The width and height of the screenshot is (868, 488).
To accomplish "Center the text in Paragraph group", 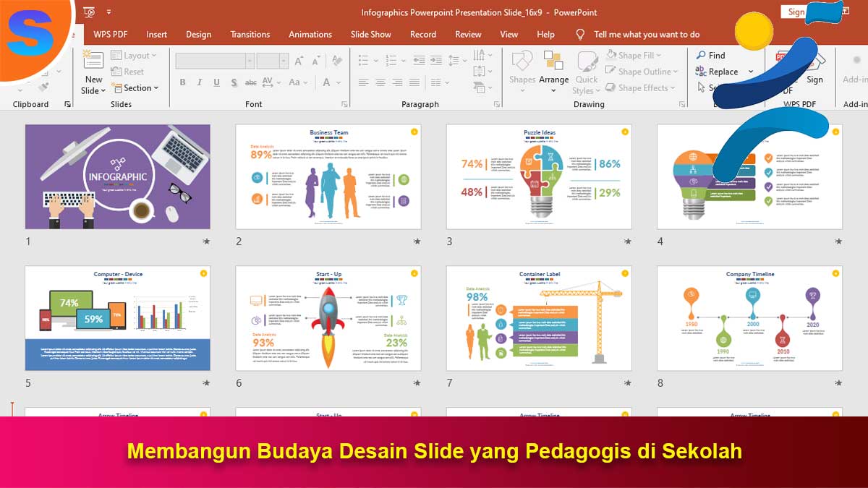I will (x=380, y=82).
